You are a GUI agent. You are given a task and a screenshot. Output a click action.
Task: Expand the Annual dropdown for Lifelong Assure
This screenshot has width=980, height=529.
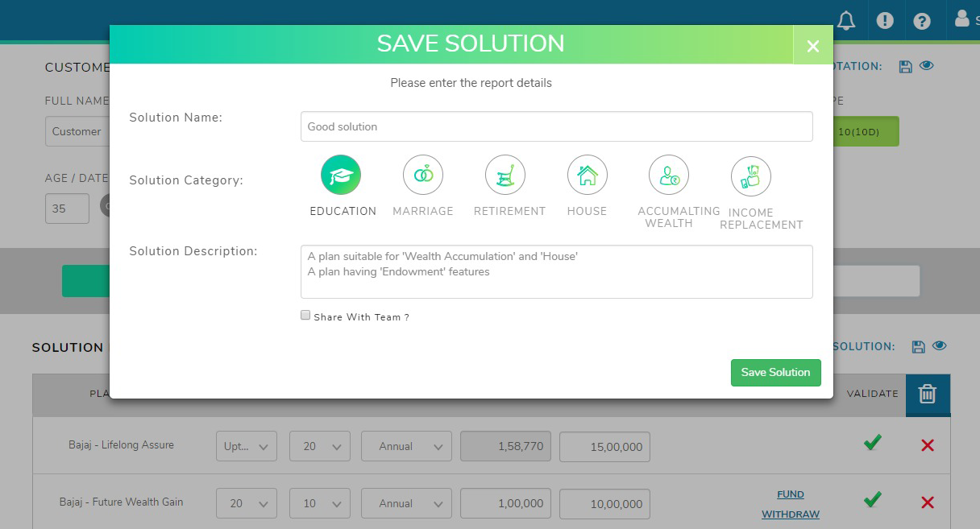[406, 446]
